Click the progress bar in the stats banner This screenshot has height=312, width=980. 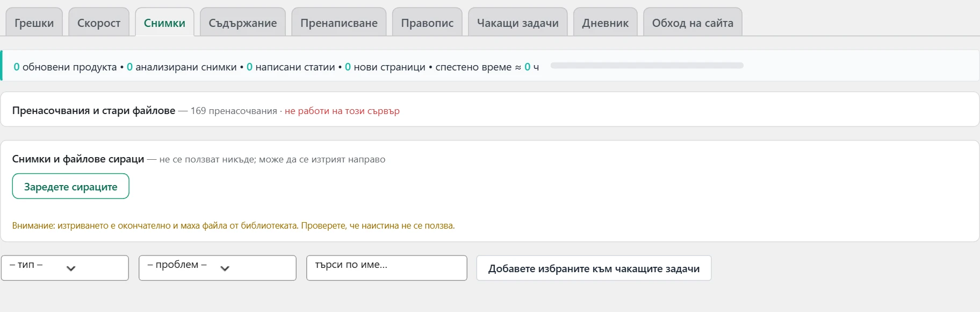pos(647,66)
